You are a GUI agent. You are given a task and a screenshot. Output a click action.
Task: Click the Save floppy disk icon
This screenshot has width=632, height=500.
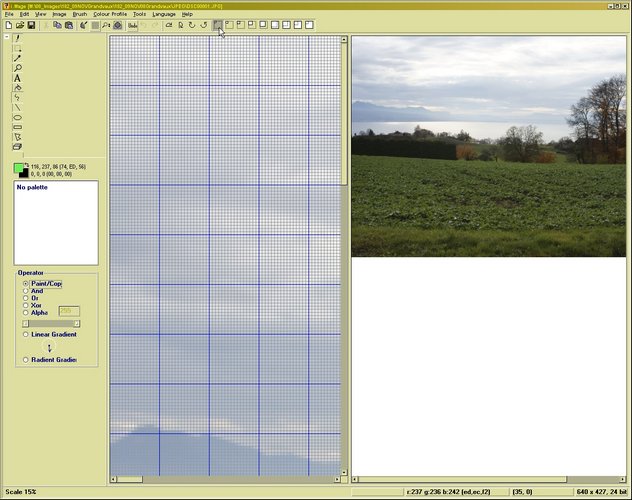tap(32, 25)
